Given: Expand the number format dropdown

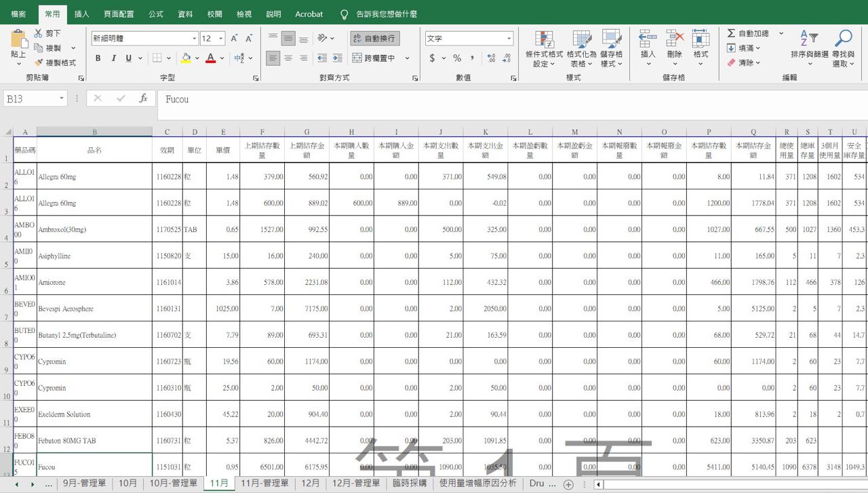Looking at the screenshot, I should coord(509,39).
